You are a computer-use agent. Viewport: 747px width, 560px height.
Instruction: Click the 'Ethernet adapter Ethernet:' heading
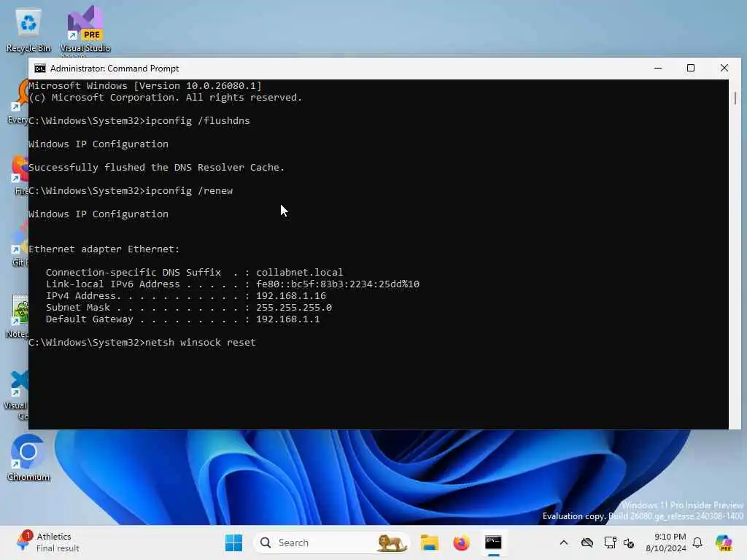104,249
